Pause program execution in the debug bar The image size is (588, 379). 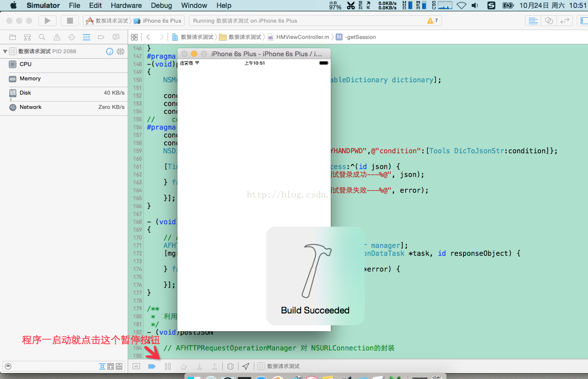[x=168, y=366]
